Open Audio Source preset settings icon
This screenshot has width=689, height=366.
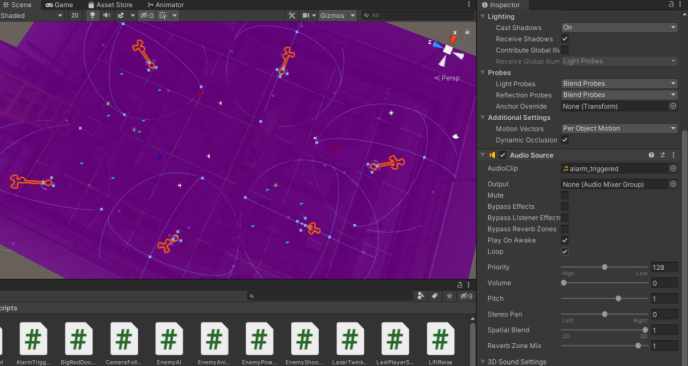pyautogui.click(x=663, y=155)
